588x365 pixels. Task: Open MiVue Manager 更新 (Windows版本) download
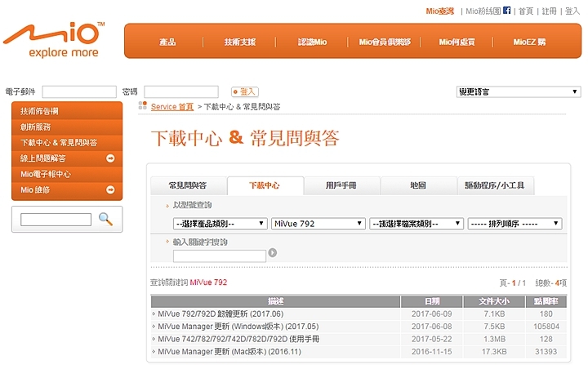pyautogui.click(x=238, y=327)
